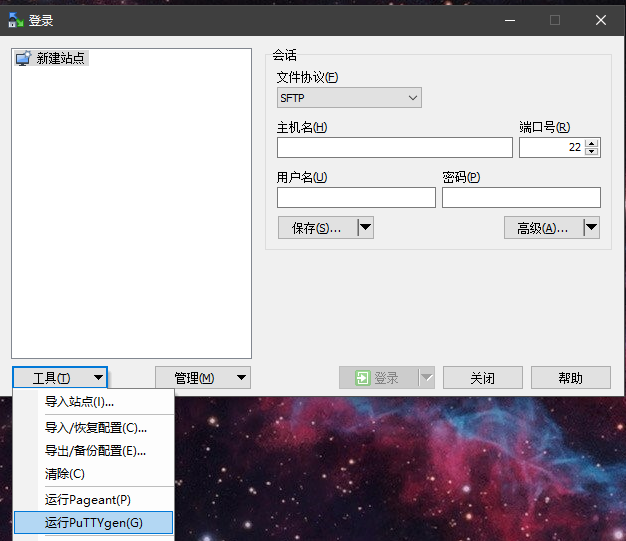Click the 主机名 input field
The width and height of the screenshot is (626, 541).
pyautogui.click(x=394, y=148)
